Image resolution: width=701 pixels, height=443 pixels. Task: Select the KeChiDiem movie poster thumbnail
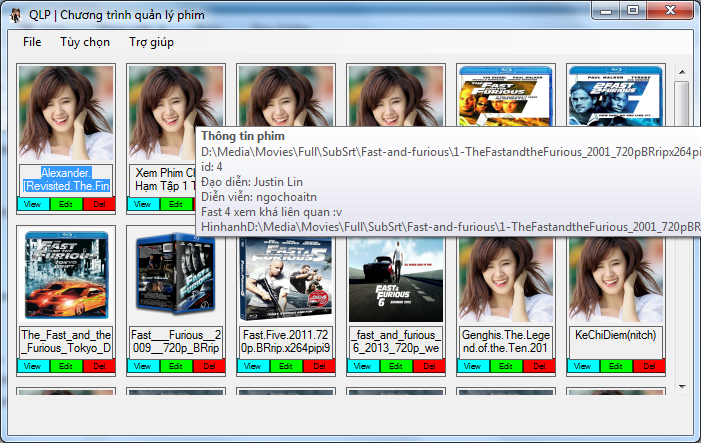(616, 279)
